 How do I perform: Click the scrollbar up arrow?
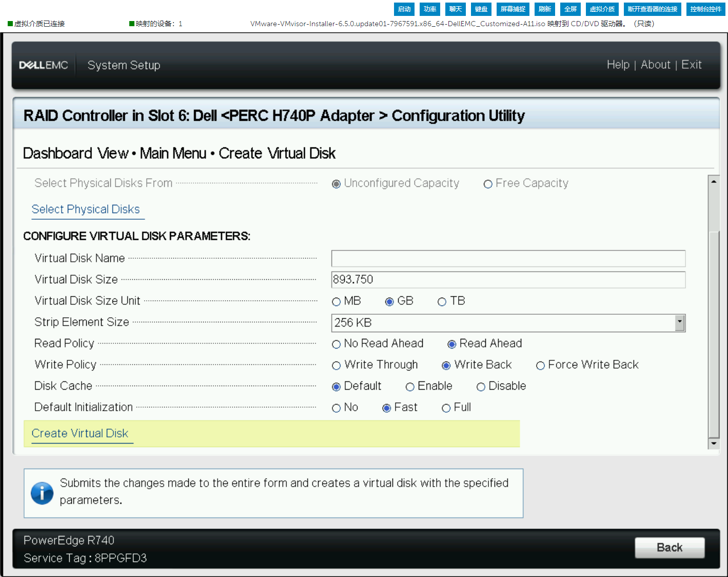click(714, 181)
